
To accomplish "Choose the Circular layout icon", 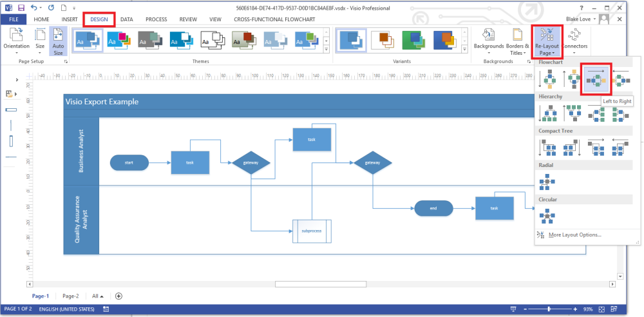I will coord(547,216).
